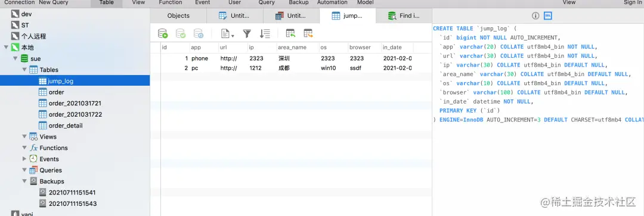Image resolution: width=644 pixels, height=216 pixels.
Task: Click the Function toolbar button
Action: pos(171,2)
